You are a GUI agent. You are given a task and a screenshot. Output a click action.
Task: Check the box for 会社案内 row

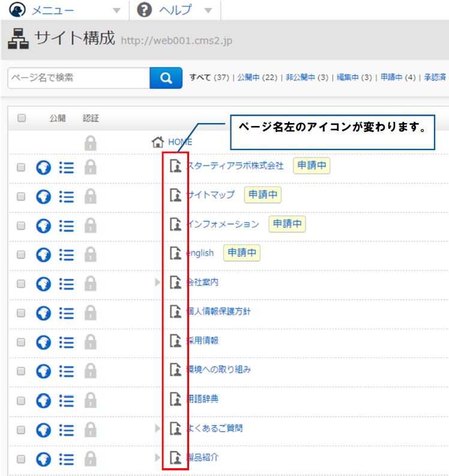[x=21, y=283]
